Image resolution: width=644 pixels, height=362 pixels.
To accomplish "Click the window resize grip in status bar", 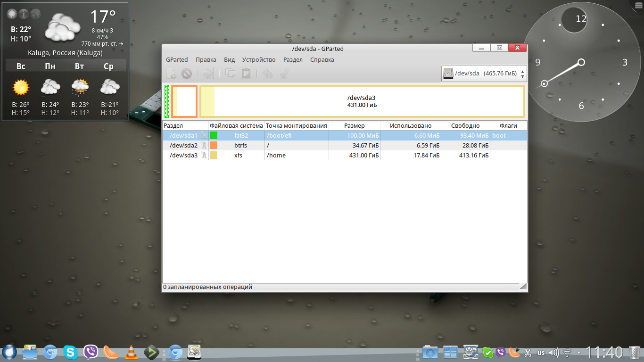I will (x=523, y=287).
